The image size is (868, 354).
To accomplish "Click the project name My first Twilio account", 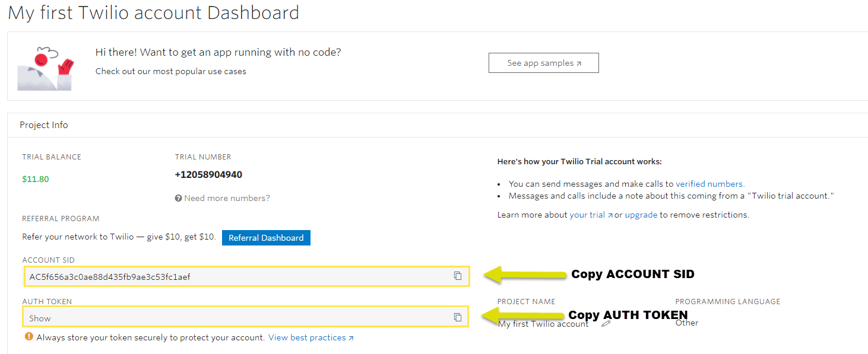I will point(543,324).
